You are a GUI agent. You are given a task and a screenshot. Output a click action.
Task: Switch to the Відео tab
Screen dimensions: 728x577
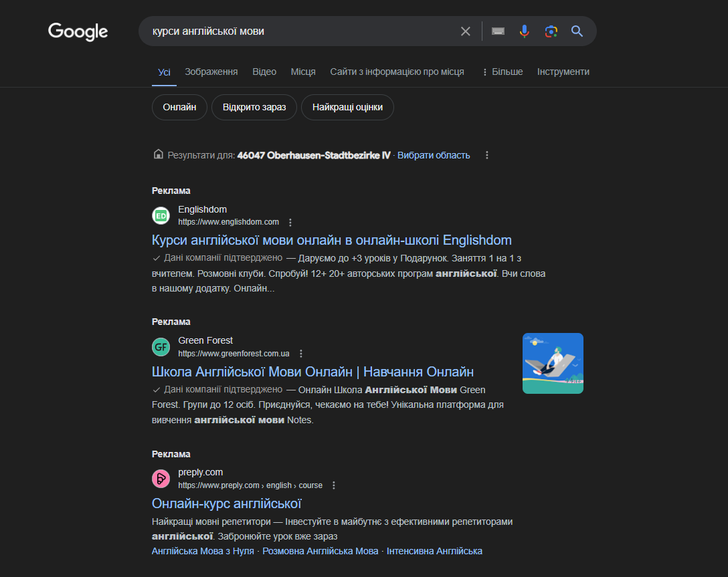tap(264, 72)
